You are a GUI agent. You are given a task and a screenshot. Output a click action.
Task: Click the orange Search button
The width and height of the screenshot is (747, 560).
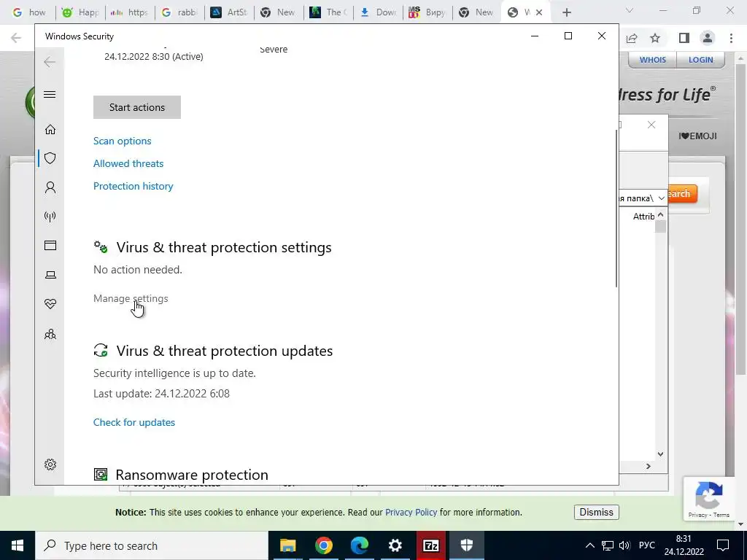pos(682,194)
